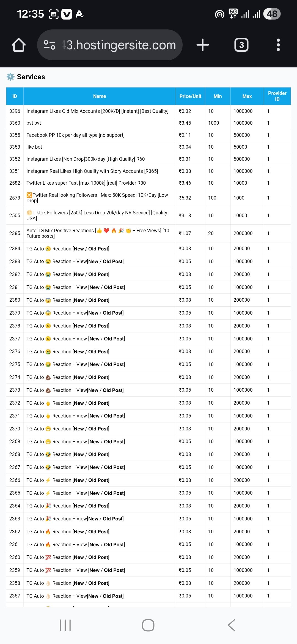The width and height of the screenshot is (297, 644).
Task: Tap the hostingersite.com address bar
Action: click(x=119, y=45)
